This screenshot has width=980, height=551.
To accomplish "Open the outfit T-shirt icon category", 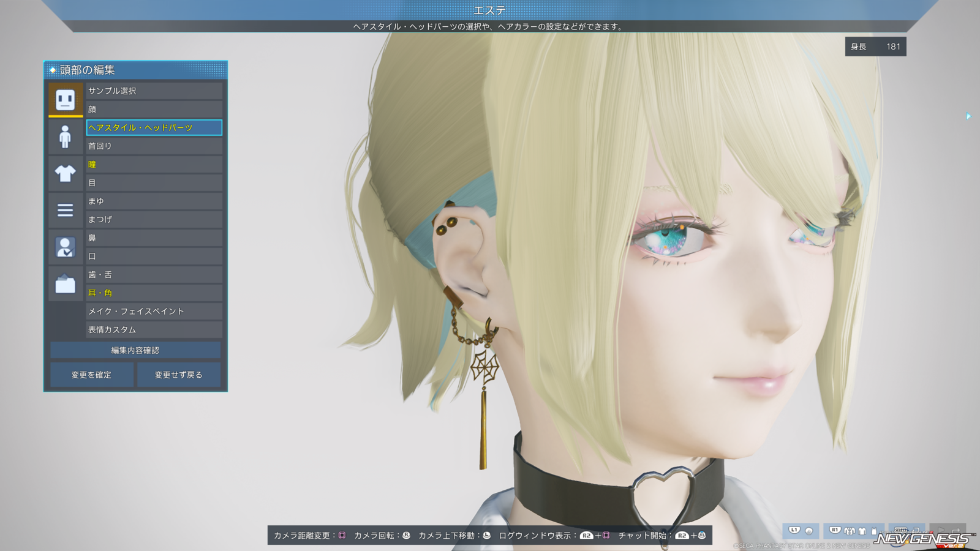I will click(66, 173).
